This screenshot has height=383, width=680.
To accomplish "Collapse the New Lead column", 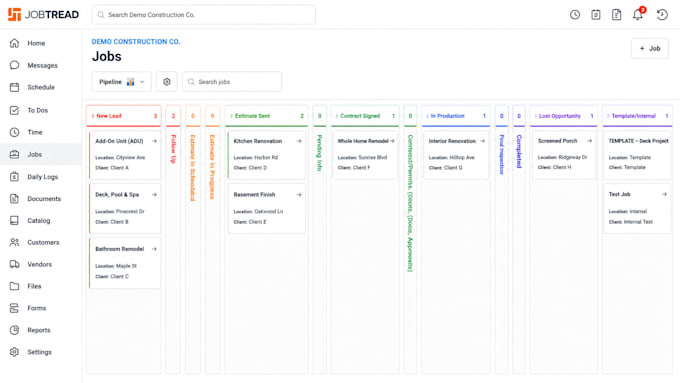I will [x=93, y=116].
